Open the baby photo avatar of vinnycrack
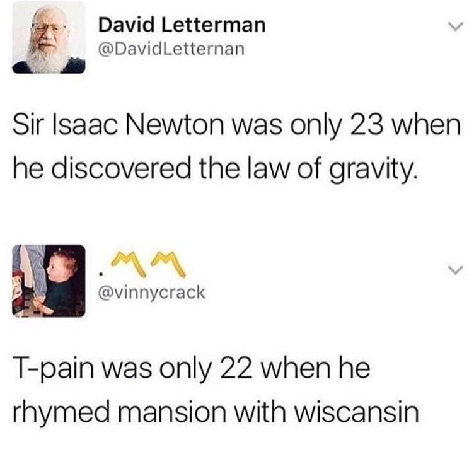This screenshot has width=474, height=476. pos(49,281)
